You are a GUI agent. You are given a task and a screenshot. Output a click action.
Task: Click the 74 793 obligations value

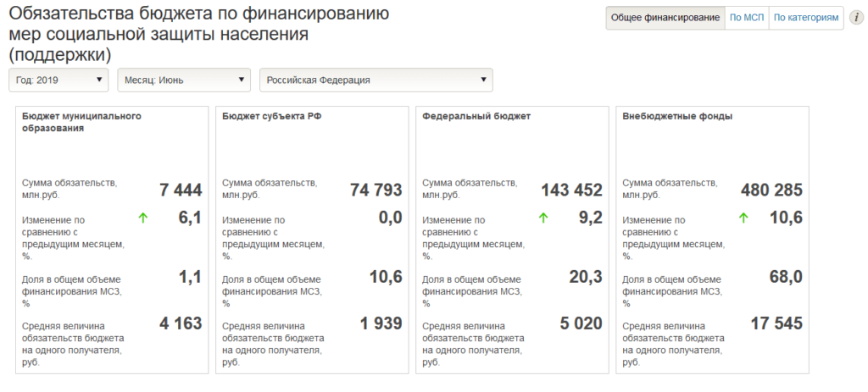(376, 190)
